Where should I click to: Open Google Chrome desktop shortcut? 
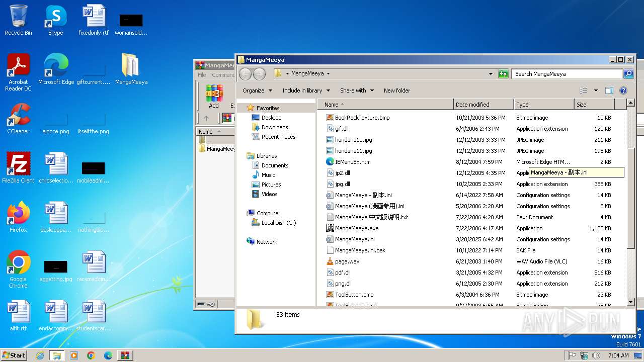pyautogui.click(x=18, y=269)
